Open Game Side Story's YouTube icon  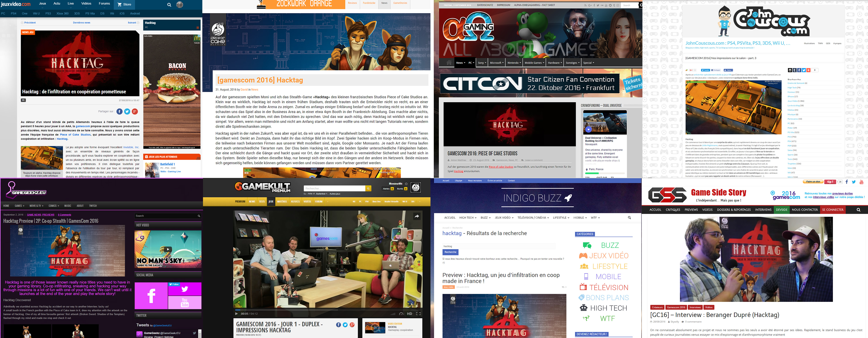click(x=861, y=182)
